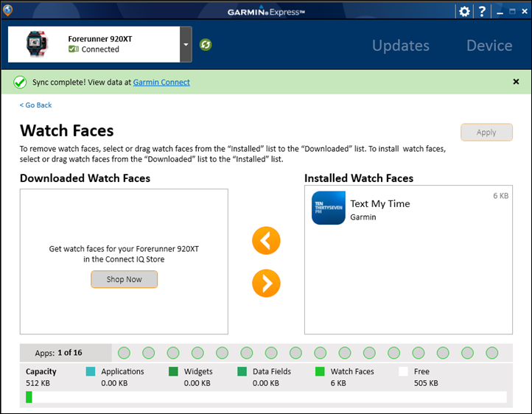Click Downloaded Watch Faces heading
The height and width of the screenshot is (414, 532).
[x=85, y=178]
